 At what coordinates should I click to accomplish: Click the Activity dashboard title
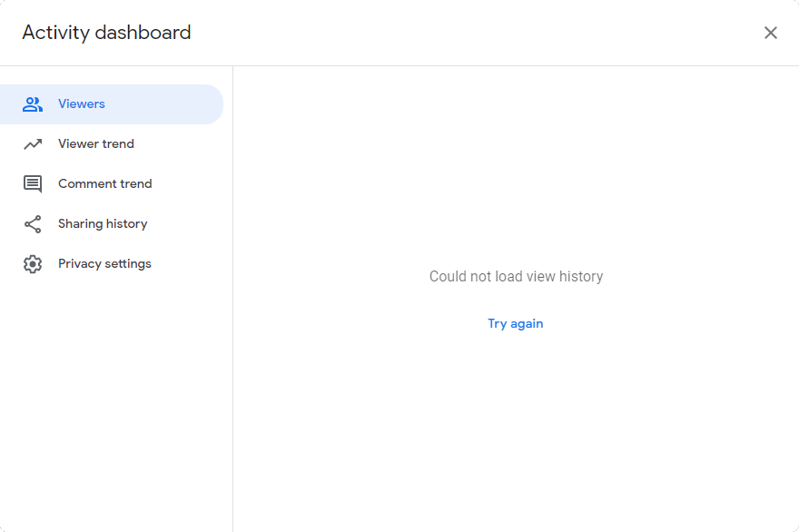tap(104, 33)
